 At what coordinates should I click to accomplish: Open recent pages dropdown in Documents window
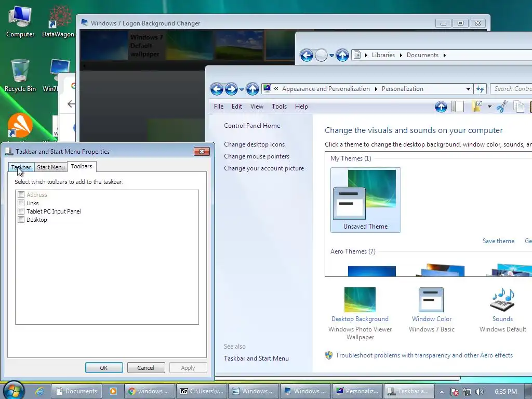pyautogui.click(x=331, y=55)
